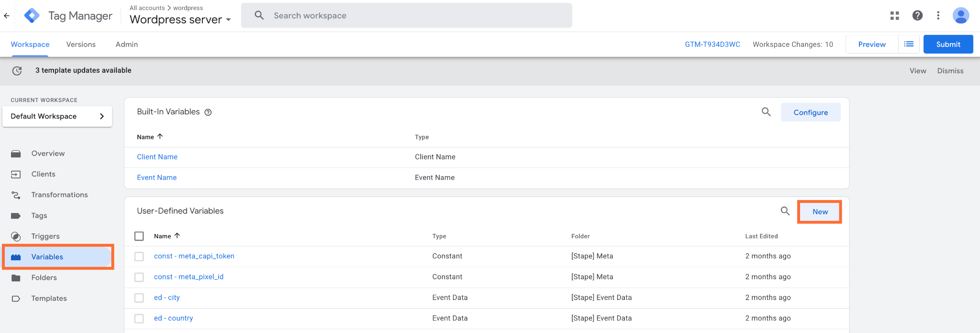Open the const - meta_pixel_id variable
The image size is (980, 333).
(x=189, y=277)
